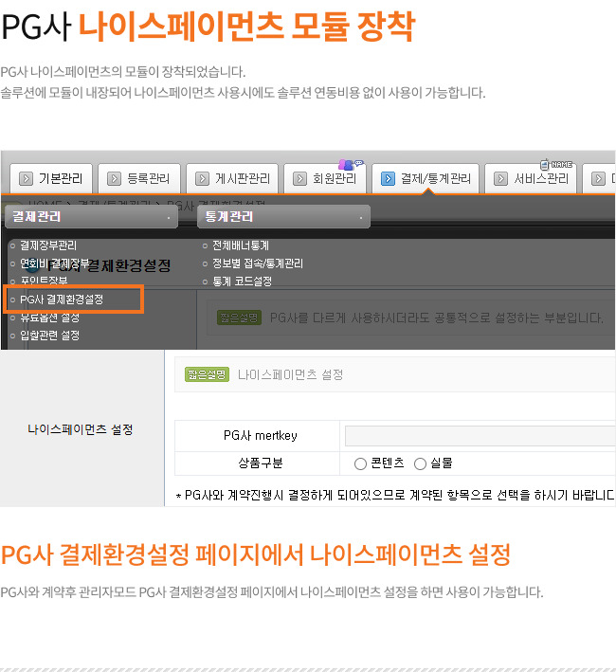Click arrow icon on 기본관리 tab
This screenshot has width=616, height=672.
[26, 178]
